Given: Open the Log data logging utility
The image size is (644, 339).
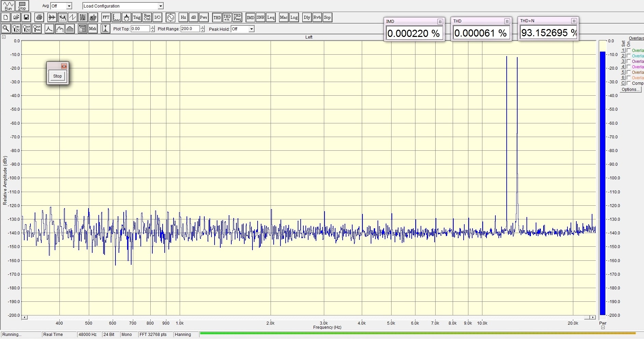Looking at the screenshot, I should [294, 17].
